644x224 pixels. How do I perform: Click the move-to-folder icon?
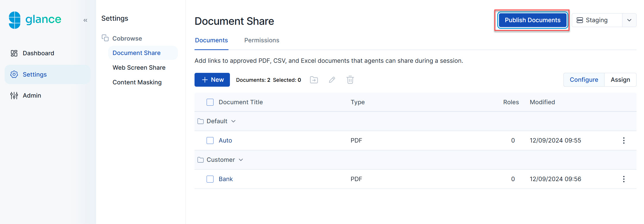314,80
